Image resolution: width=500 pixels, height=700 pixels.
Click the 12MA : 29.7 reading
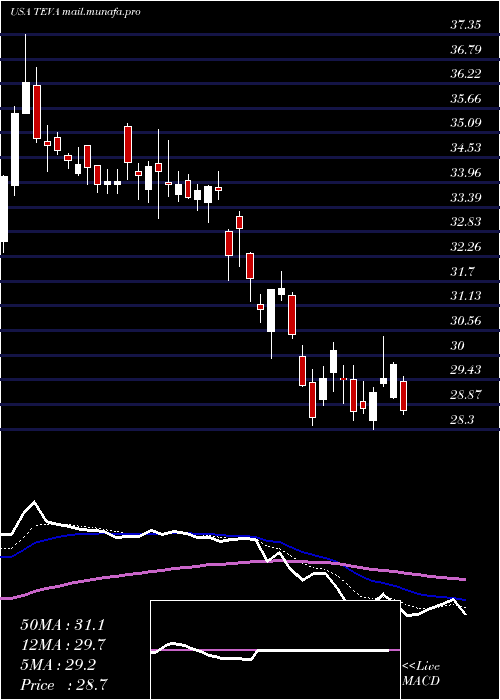pos(65,645)
